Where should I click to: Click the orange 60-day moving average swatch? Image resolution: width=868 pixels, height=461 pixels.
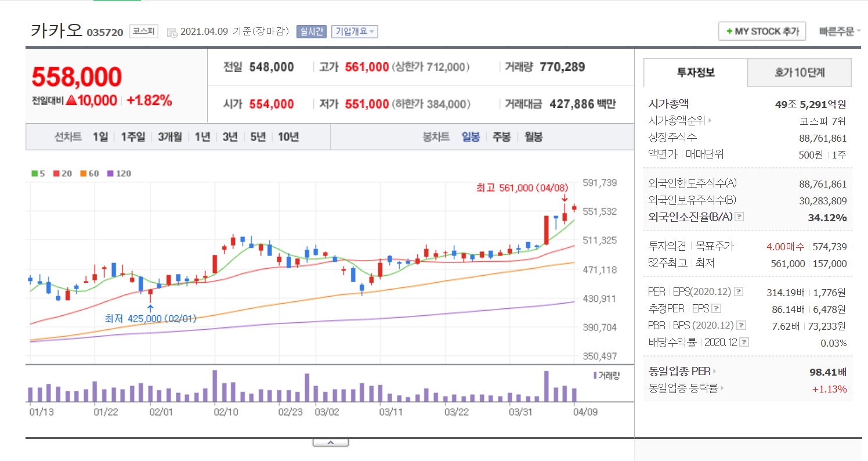(x=84, y=173)
